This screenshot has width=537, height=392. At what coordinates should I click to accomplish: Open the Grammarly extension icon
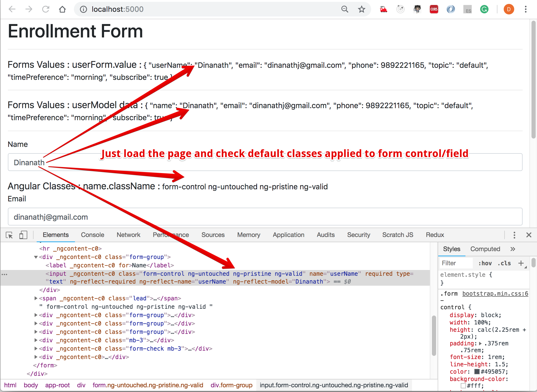point(484,9)
